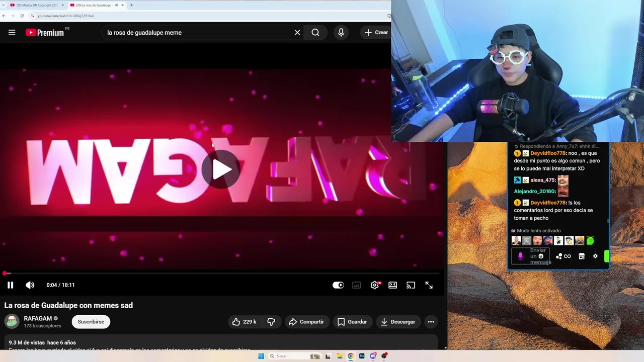
Task: Open emoji picker in chat message box
Action: pos(541,256)
